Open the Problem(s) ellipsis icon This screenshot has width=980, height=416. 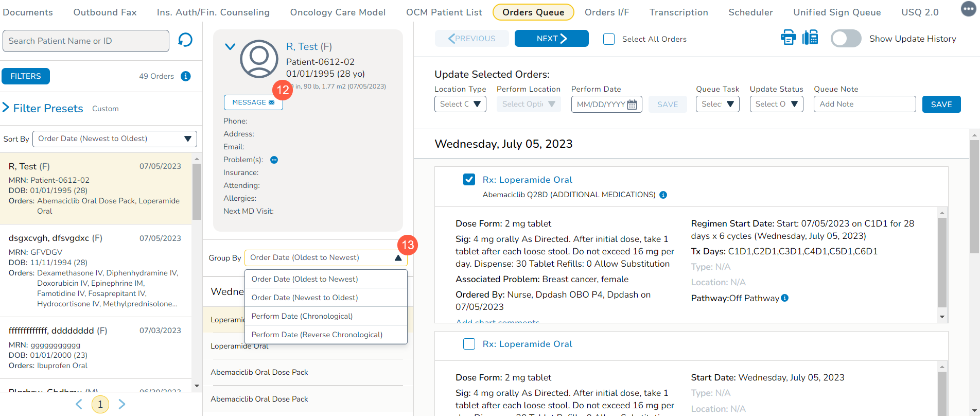point(274,160)
